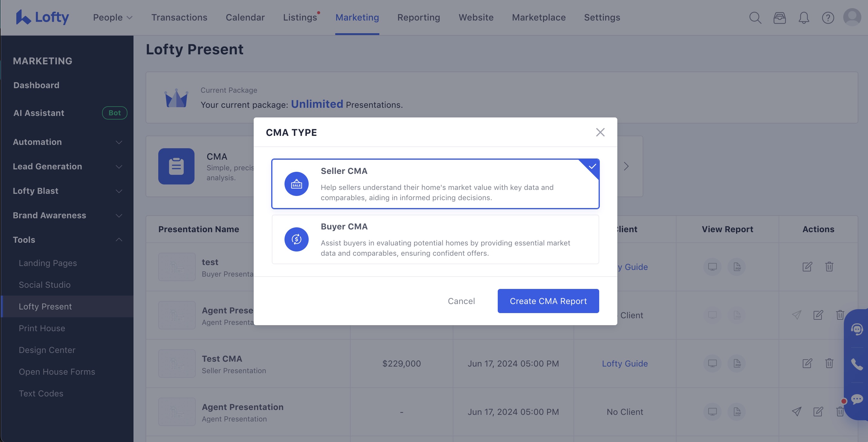Click the CMA clipboard icon
Viewport: 868px width, 442px height.
pos(176,166)
